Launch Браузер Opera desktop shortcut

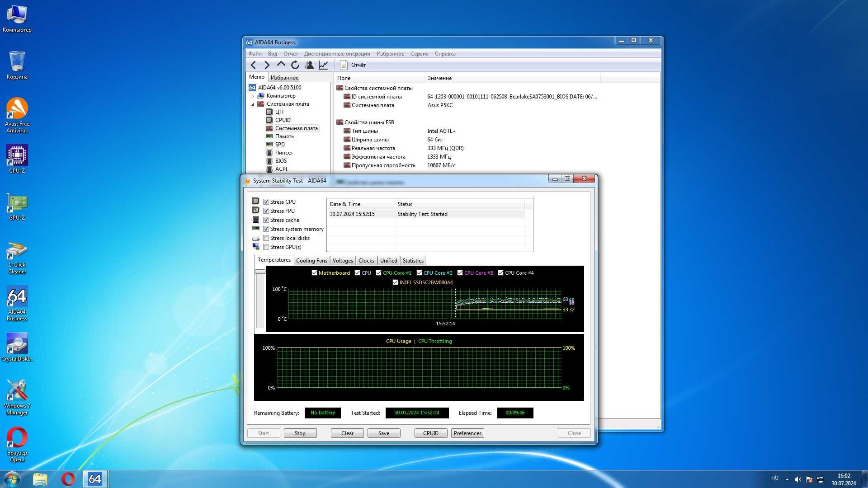[x=17, y=445]
